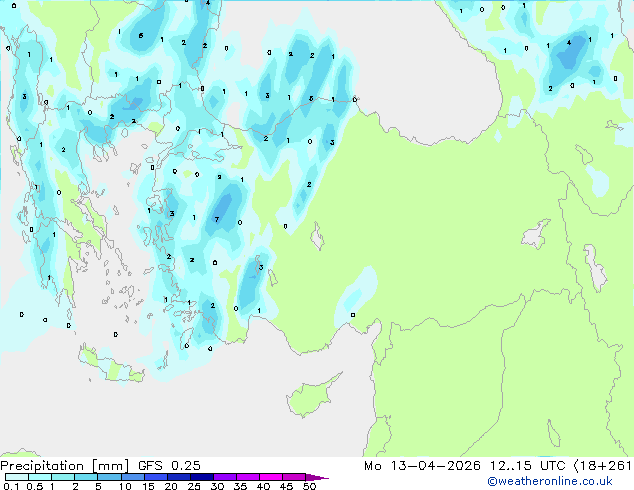Click the 'Precipitation [mm]' title text
Viewport: 634px width, 490px height.
(x=65, y=466)
